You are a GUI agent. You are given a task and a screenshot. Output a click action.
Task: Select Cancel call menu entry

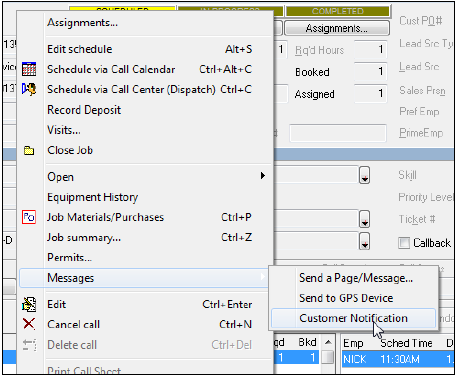click(x=146, y=324)
